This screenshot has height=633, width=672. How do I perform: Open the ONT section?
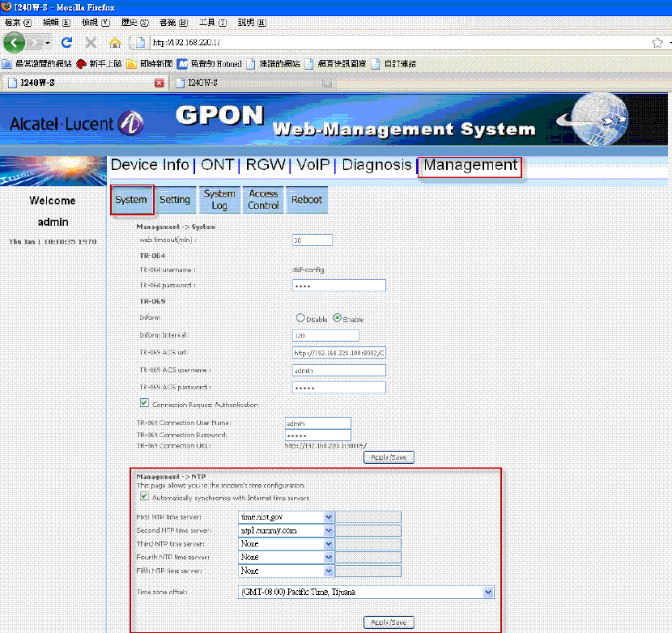(x=217, y=165)
